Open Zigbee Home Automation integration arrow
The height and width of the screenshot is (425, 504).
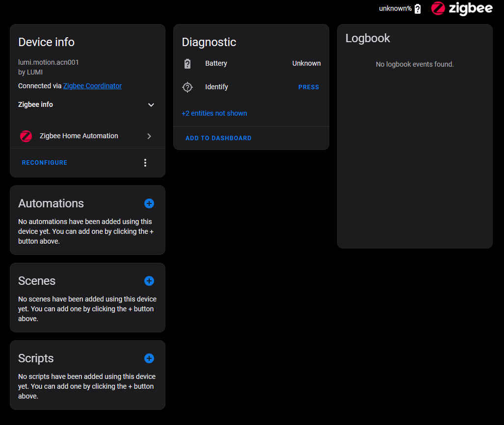(149, 136)
